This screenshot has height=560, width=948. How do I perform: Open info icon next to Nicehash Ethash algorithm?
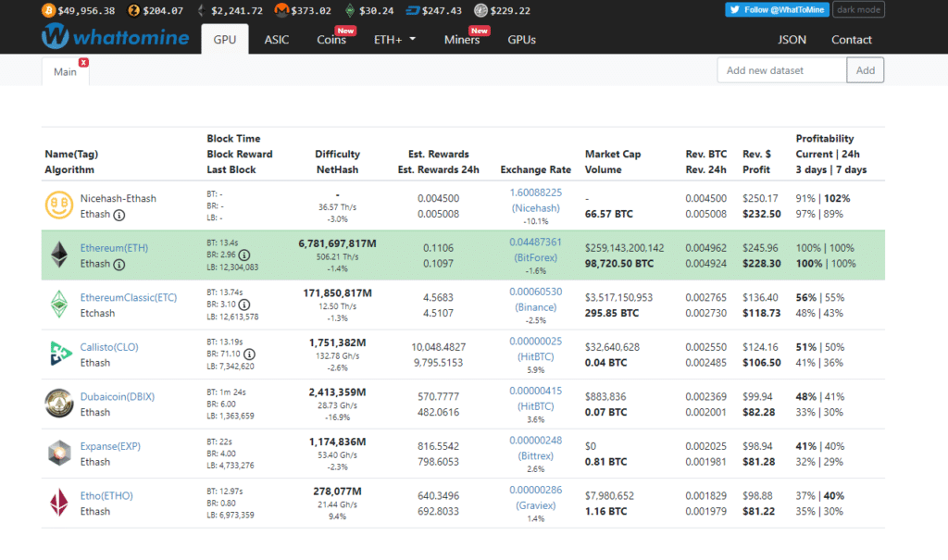click(x=119, y=216)
